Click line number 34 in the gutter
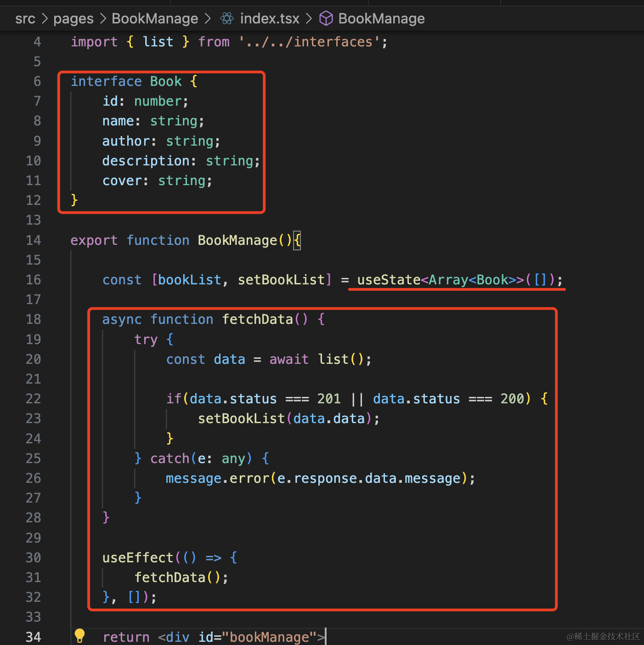644x645 pixels. (34, 637)
